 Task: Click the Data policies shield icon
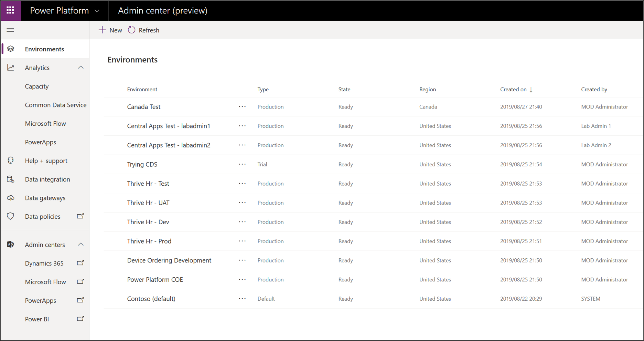pyautogui.click(x=11, y=216)
